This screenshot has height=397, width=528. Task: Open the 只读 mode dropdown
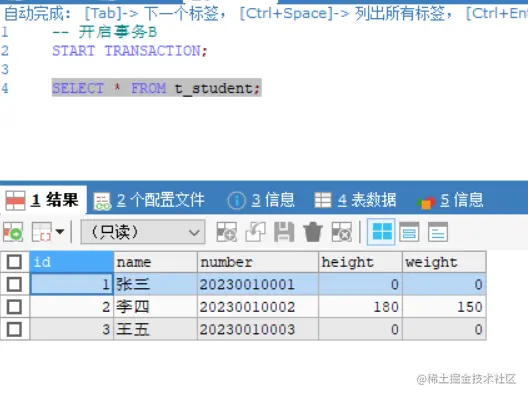[143, 232]
